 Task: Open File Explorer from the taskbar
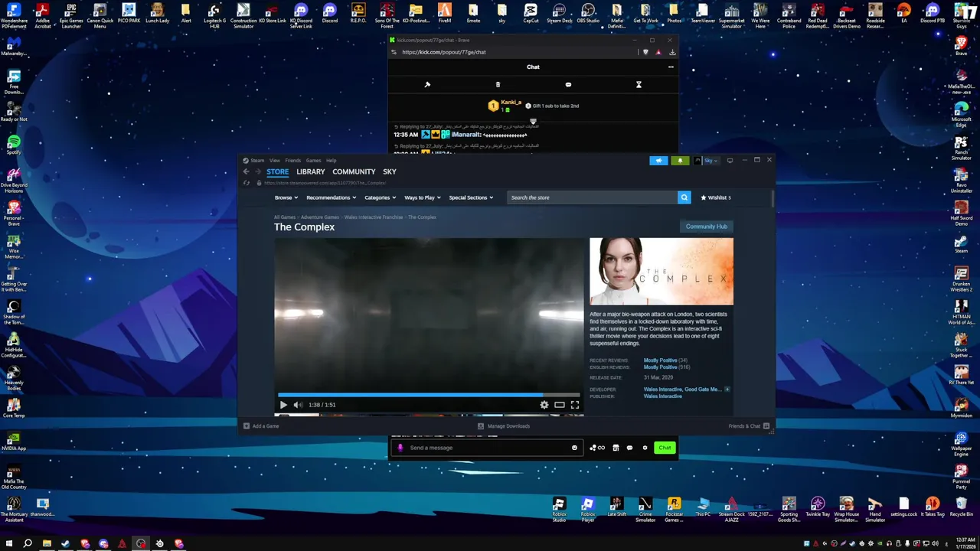coord(47,543)
